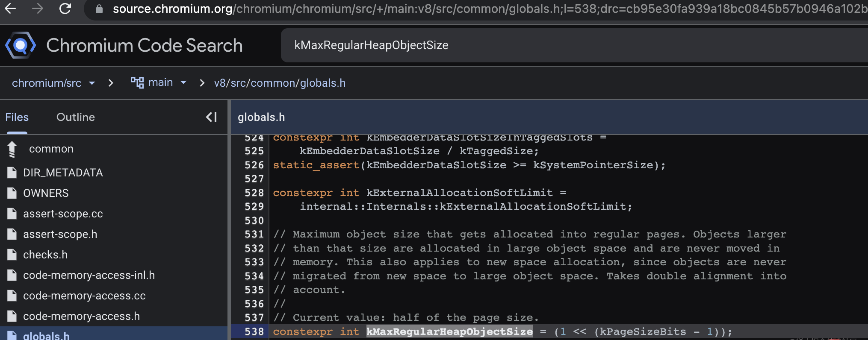Select globals.h in the file list
The width and height of the screenshot is (868, 340).
tap(46, 336)
